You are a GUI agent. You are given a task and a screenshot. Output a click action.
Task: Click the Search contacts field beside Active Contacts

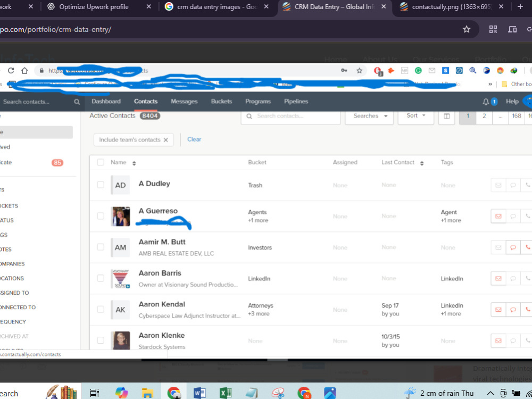(x=290, y=116)
